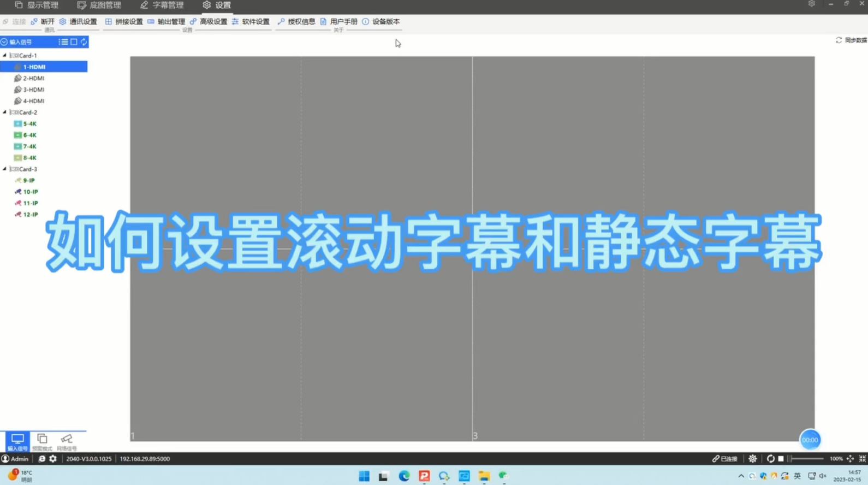868x485 pixels.
Task: Open Microsoft Edge from taskbar
Action: (404, 476)
